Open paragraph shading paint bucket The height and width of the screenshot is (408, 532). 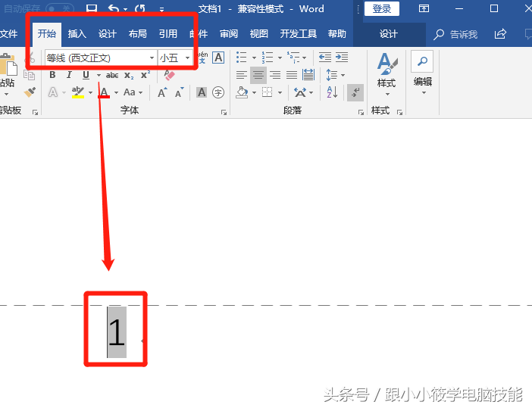242,92
